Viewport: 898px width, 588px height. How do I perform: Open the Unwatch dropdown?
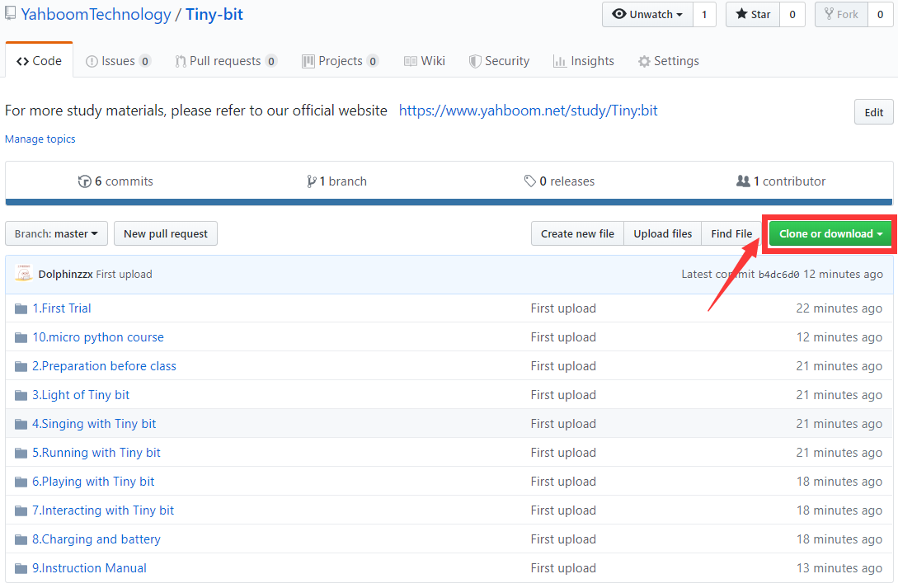[647, 14]
